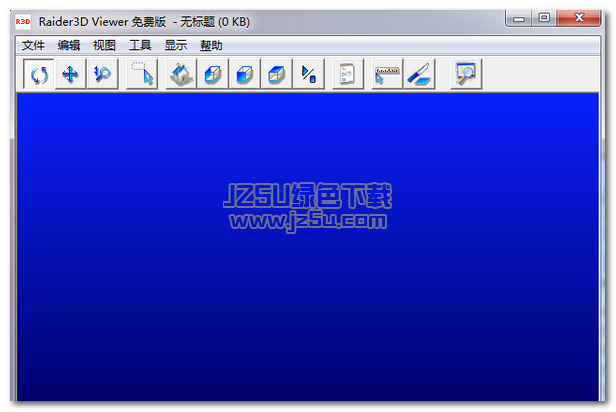Screen dimensions: 616x412
Task: Click the point and line display icon
Action: (x=308, y=74)
